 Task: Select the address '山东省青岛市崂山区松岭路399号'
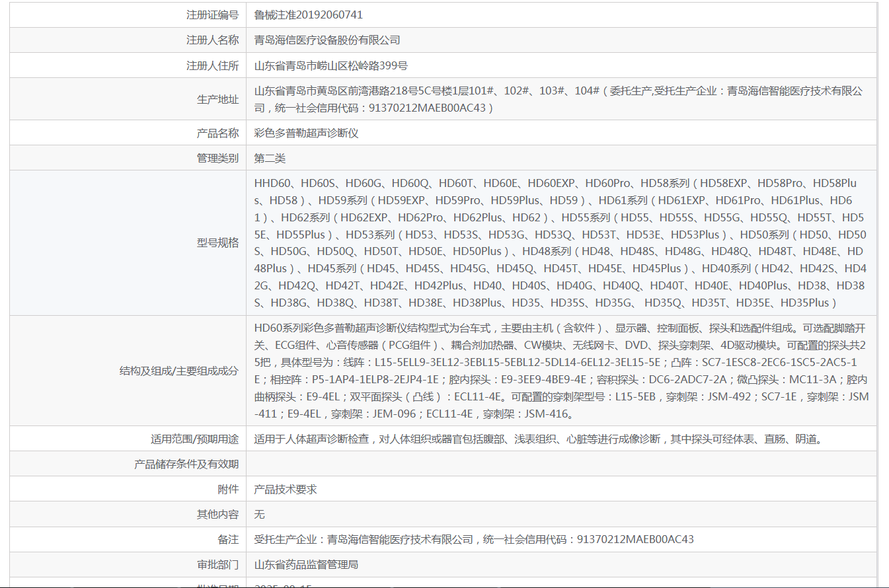click(x=331, y=65)
